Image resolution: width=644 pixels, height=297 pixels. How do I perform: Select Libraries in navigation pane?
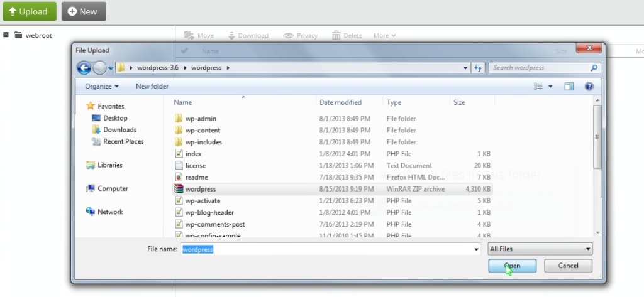pos(104,165)
